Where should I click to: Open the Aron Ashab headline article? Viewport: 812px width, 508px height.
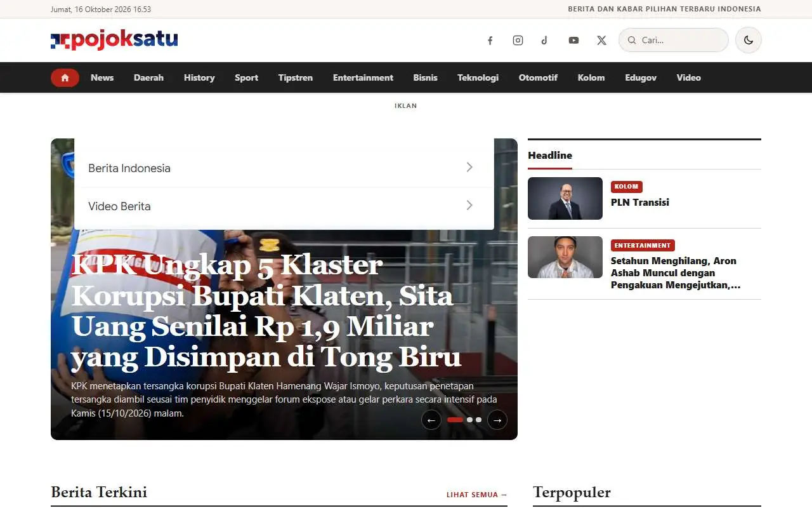[676, 273]
